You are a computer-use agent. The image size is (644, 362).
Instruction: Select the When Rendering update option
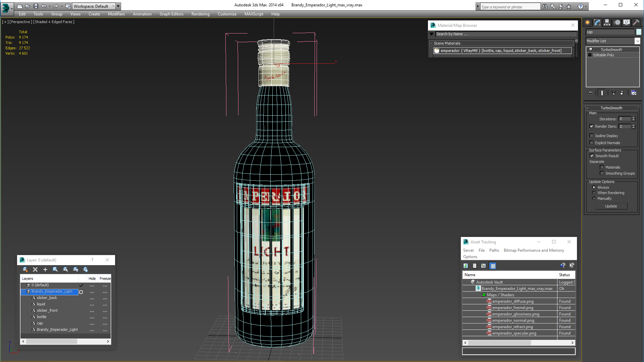pyautogui.click(x=594, y=193)
